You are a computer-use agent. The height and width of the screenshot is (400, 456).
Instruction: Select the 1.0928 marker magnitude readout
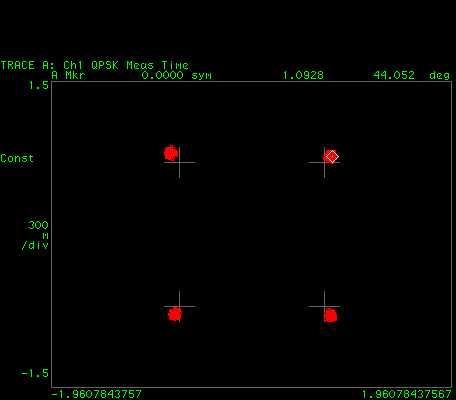[x=303, y=75]
